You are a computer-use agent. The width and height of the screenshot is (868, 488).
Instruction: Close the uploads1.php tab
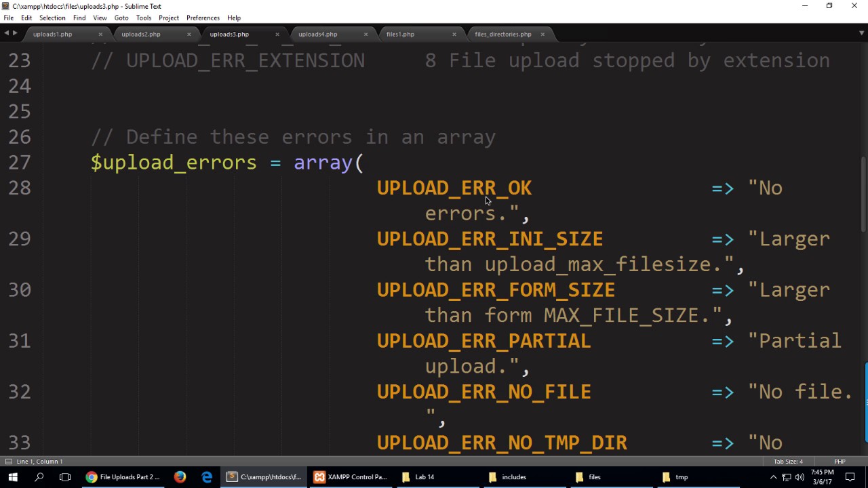coord(100,34)
